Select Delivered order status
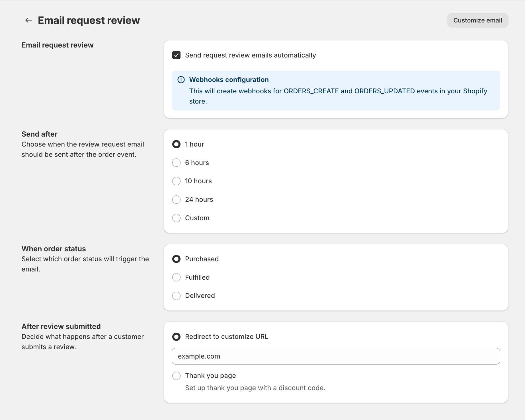 (x=177, y=296)
